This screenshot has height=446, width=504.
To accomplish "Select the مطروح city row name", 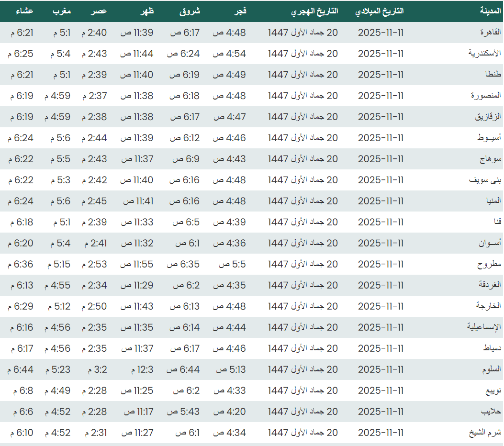I will 489,264.
